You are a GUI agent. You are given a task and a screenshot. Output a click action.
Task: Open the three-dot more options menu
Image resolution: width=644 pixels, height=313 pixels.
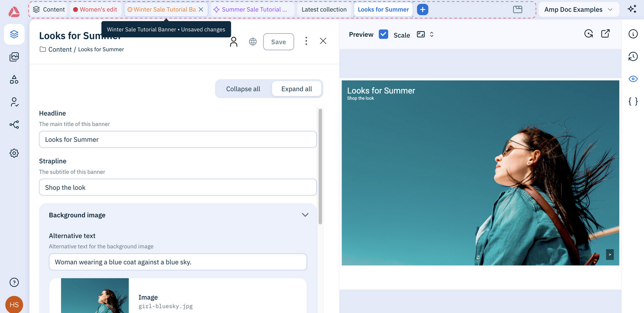[306, 41]
